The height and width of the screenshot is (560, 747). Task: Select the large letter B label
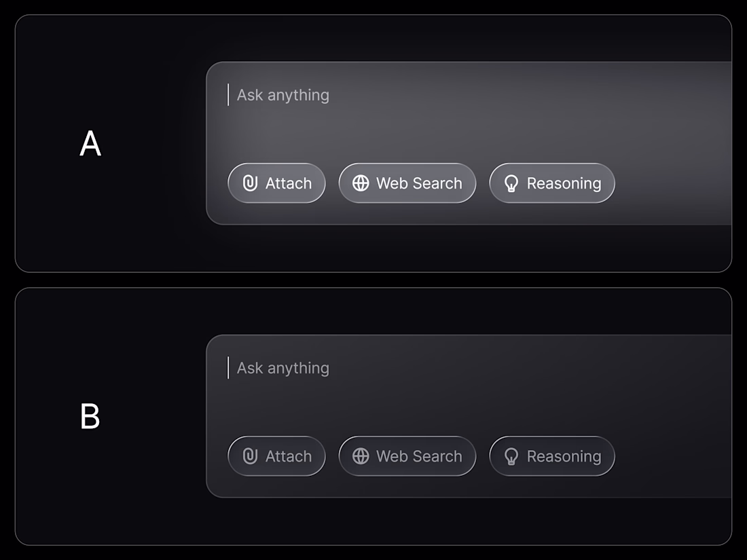(x=90, y=417)
